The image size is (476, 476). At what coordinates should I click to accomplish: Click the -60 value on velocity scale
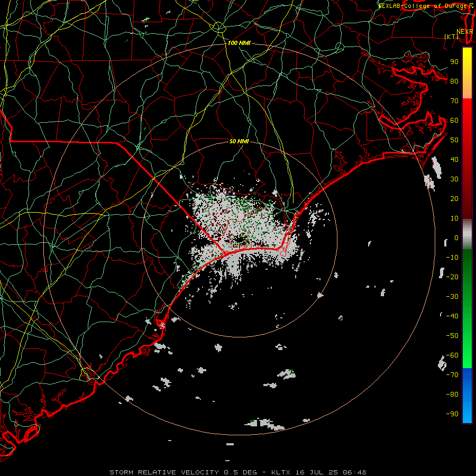click(452, 355)
